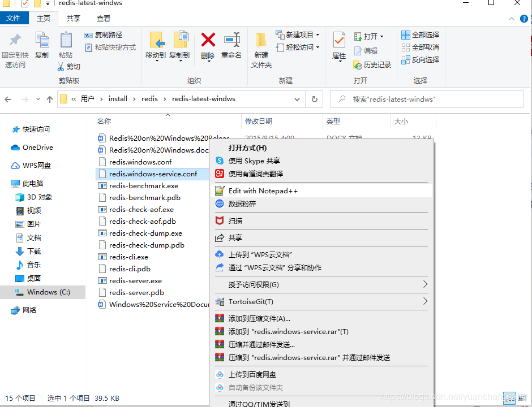
Task: Open Music (音乐) in the sidebar
Action: click(x=28, y=265)
